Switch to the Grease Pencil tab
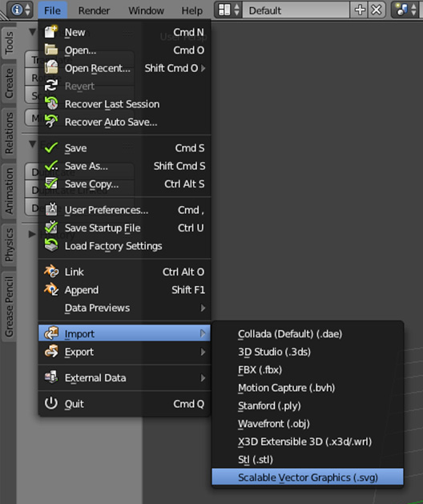This screenshot has height=504, width=423. pos(9,307)
